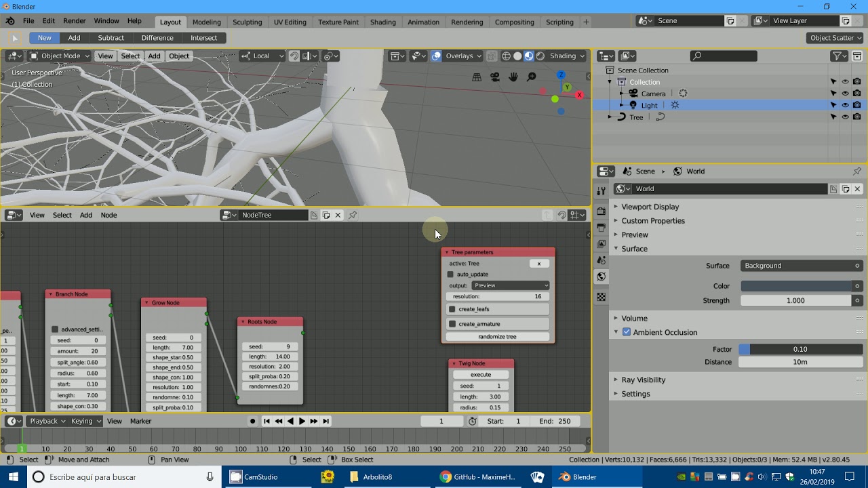Open the View Layer properties tab

click(x=601, y=243)
